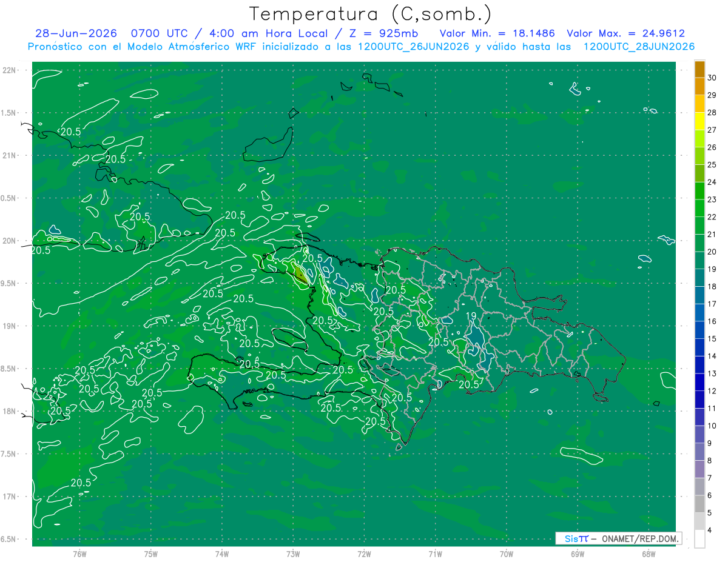
Task: Click the title 'Temperatura (C,somb.)'
Action: coord(370,14)
